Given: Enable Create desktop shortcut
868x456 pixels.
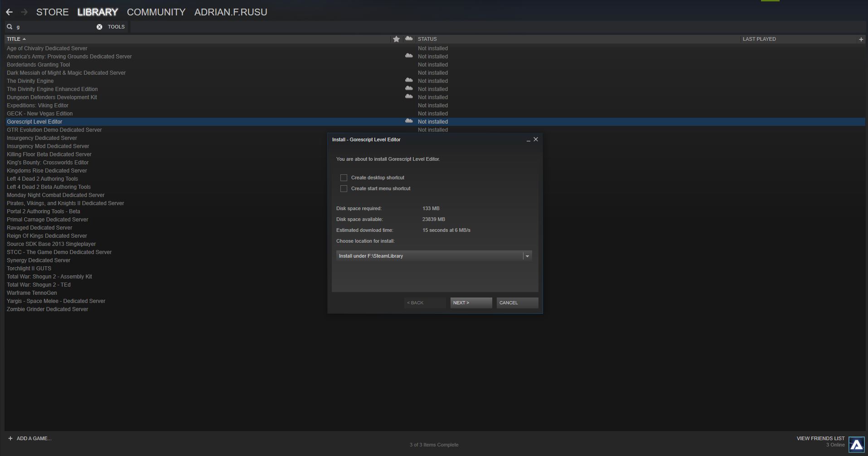Looking at the screenshot, I should (x=344, y=178).
